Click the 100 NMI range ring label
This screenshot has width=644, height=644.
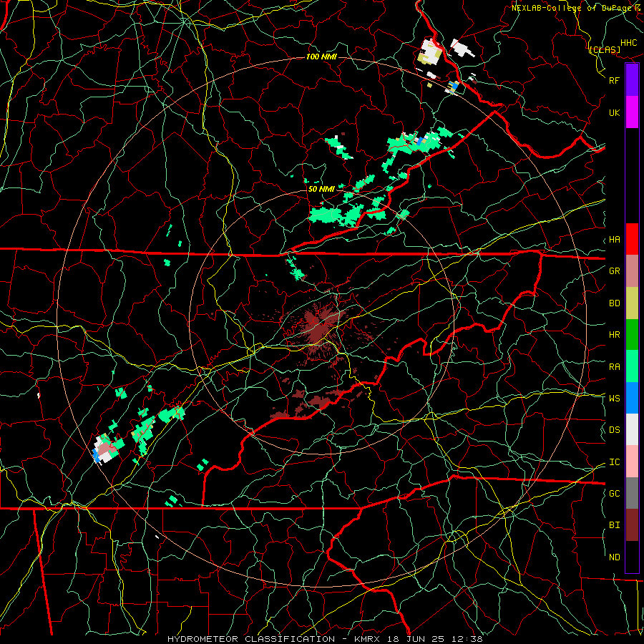(321, 57)
